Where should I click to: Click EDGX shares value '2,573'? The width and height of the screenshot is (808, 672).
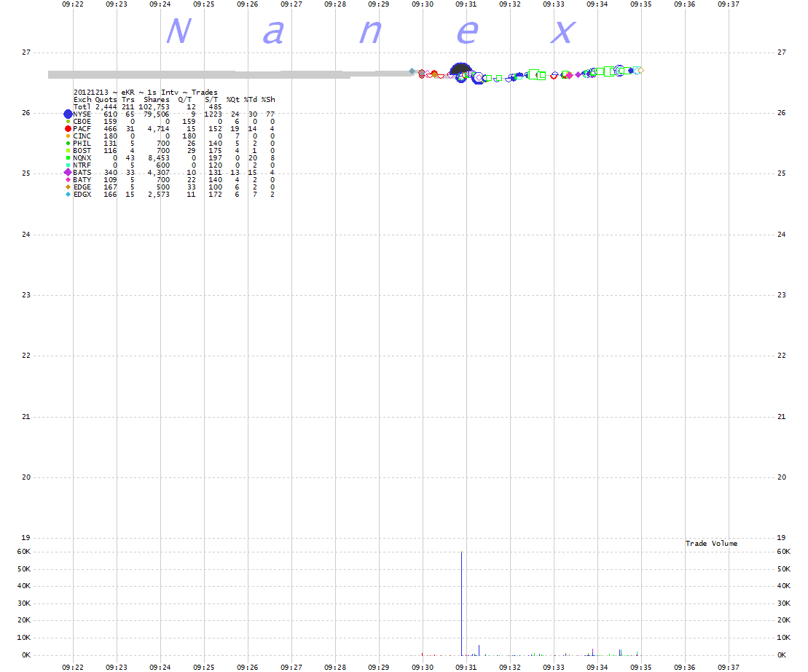[159, 195]
